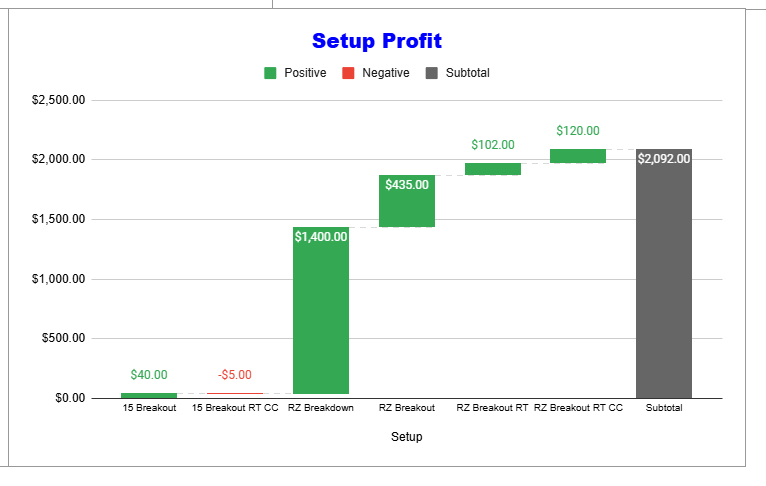Select the Setup horizontal axis title
Viewport: 766px width, 486px height.
click(x=406, y=437)
